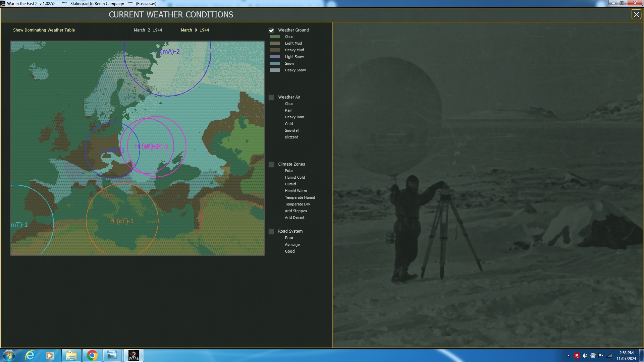Select the March 2 1944 date
Image resolution: width=644 pixels, height=362 pixels.
coord(148,30)
